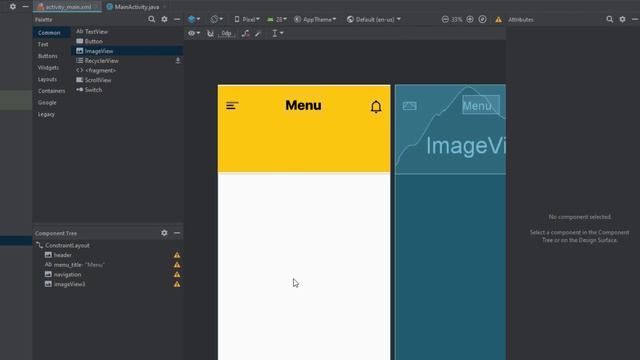Zoom in the design view
The image size is (640, 360).
470,19
